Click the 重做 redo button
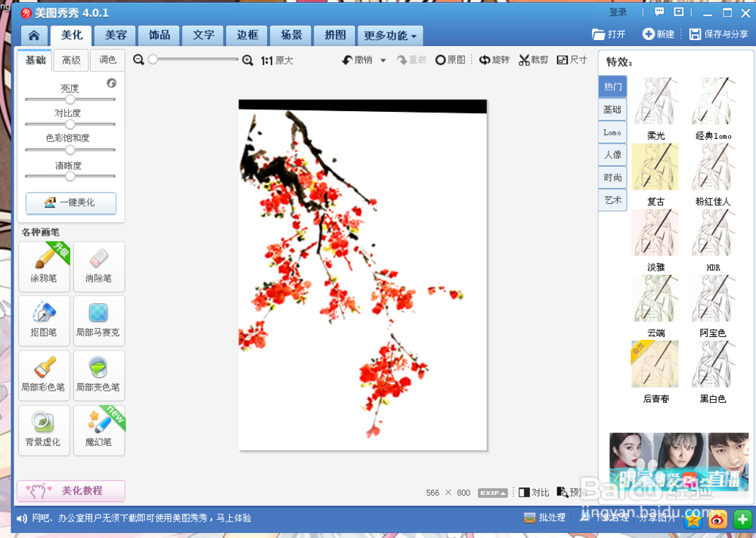Viewport: 756px width, 538px height. (x=411, y=60)
